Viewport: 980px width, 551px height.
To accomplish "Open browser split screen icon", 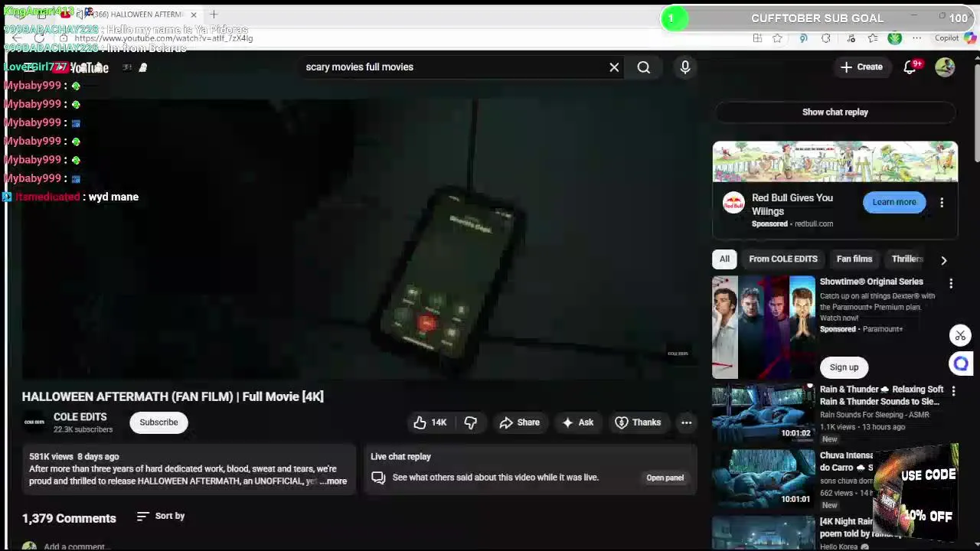I will 757,38.
